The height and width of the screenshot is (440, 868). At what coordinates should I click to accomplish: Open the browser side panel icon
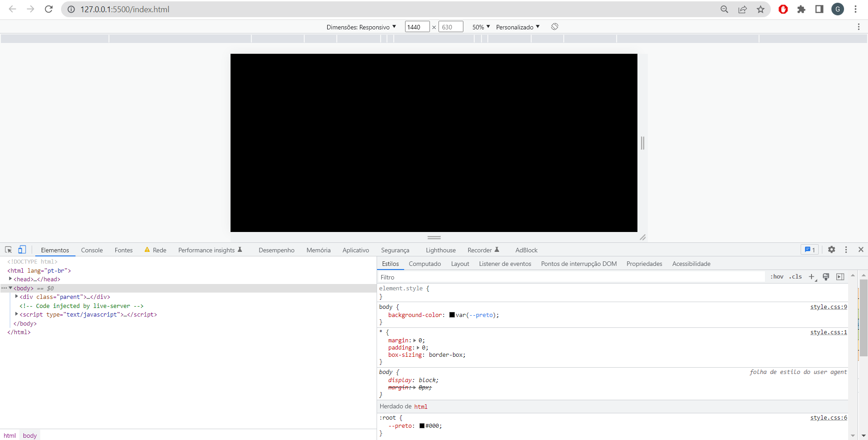click(x=819, y=9)
